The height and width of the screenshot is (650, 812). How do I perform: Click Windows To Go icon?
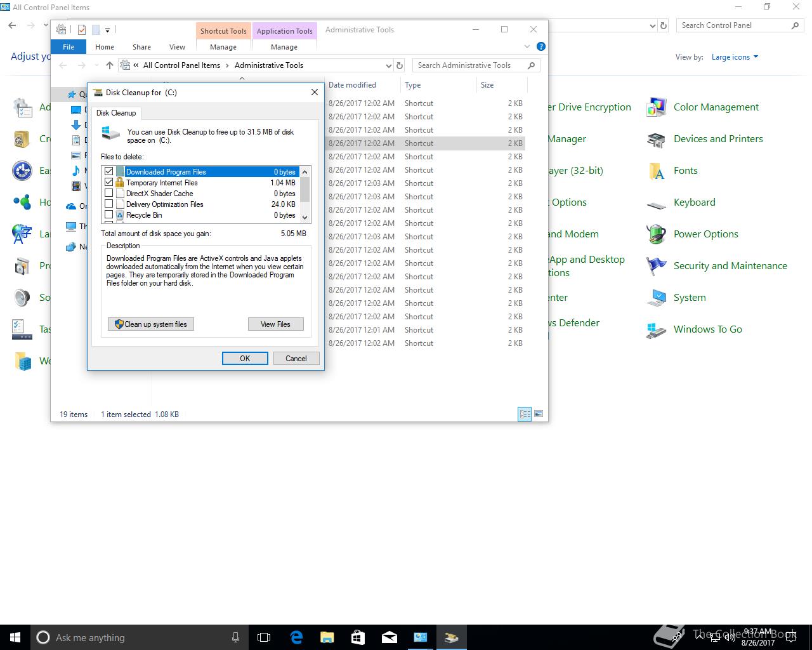coord(656,329)
